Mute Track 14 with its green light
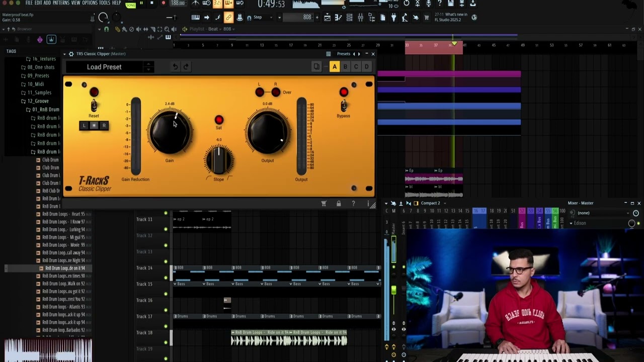The width and height of the screenshot is (644, 362). (x=166, y=278)
